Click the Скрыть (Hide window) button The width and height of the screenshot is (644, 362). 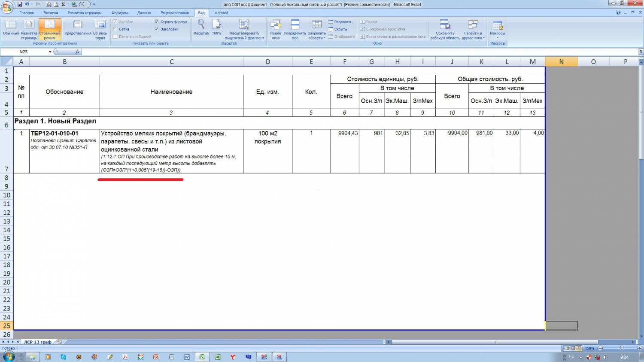pos(338,29)
